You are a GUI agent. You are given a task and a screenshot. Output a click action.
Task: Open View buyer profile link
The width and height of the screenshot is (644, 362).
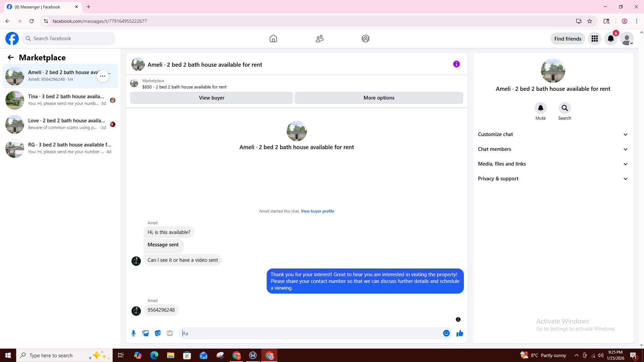tap(317, 211)
